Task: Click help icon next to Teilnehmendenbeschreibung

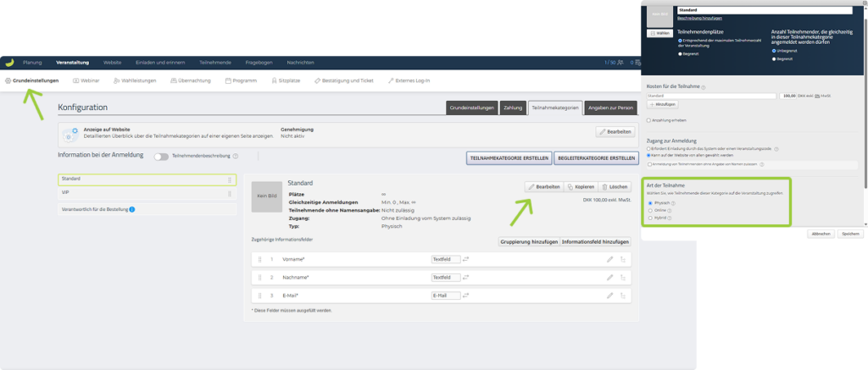Action: coord(236,157)
